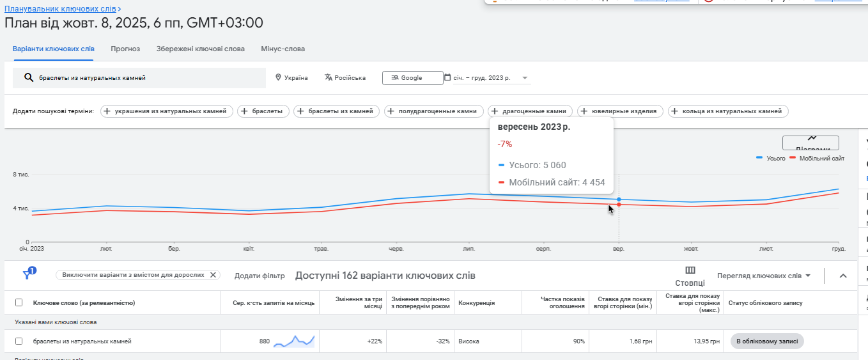This screenshot has width=868, height=360.
Task: Click 'Додати фільтр' button
Action: (x=260, y=276)
